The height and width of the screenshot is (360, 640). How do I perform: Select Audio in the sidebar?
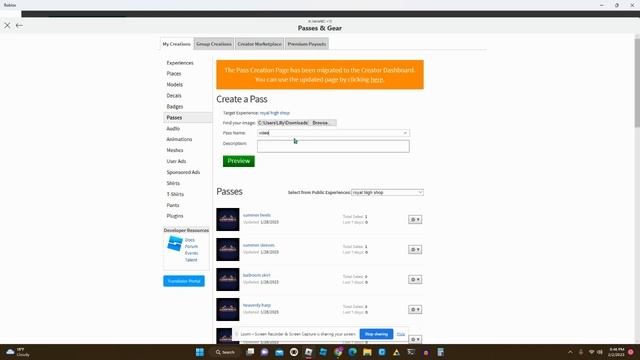173,128
